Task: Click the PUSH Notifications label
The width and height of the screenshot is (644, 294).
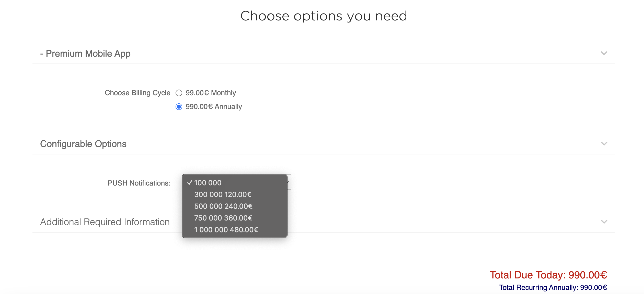Action: pos(139,183)
